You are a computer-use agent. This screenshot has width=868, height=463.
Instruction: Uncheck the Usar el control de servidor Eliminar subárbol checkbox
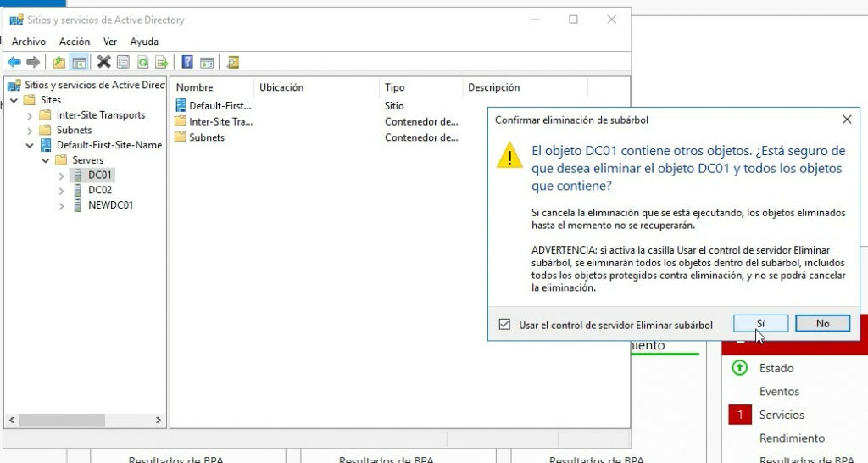[505, 325]
